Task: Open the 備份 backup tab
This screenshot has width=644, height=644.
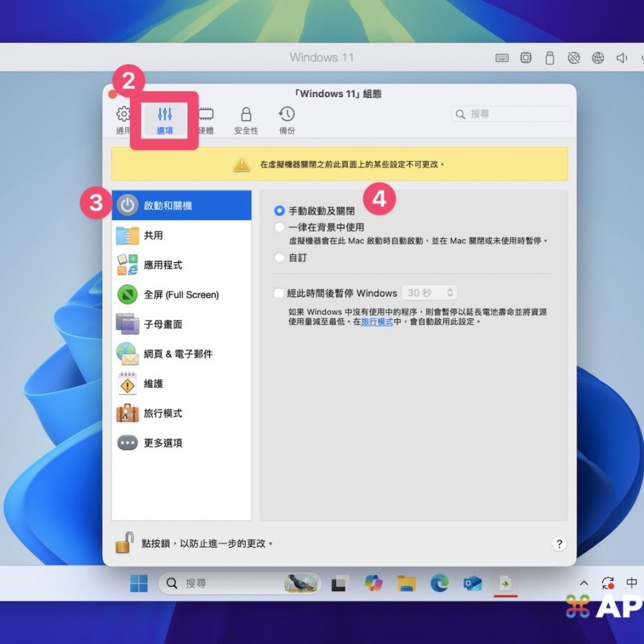Action: (x=287, y=120)
